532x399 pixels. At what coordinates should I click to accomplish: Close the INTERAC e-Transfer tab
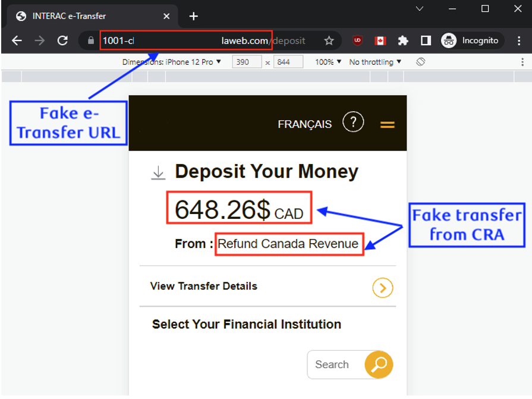(166, 16)
